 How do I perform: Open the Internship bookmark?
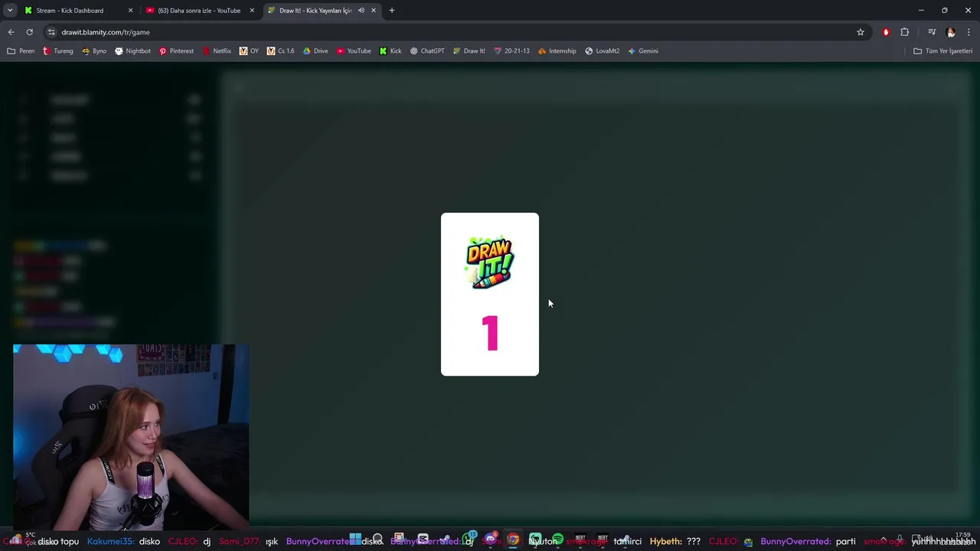[557, 51]
